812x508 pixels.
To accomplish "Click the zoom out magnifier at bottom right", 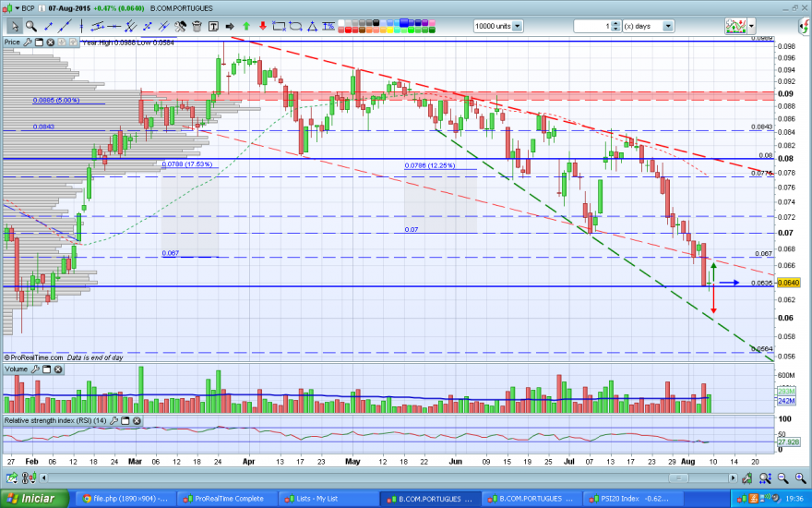I will coord(782,478).
